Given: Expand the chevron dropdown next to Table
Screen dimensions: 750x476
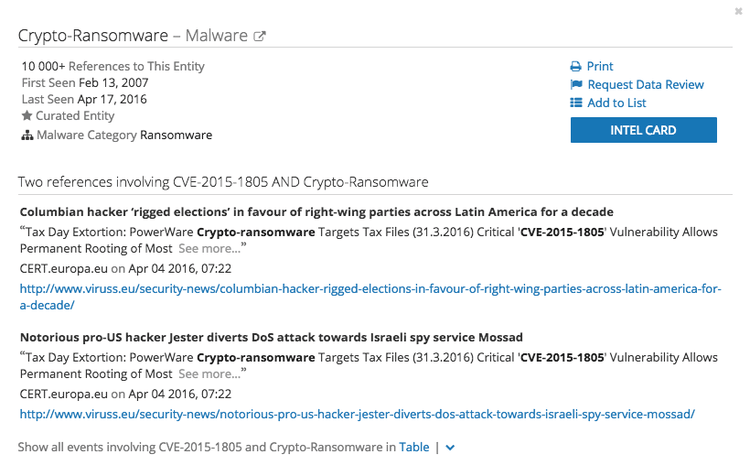Looking at the screenshot, I should pyautogui.click(x=450, y=448).
